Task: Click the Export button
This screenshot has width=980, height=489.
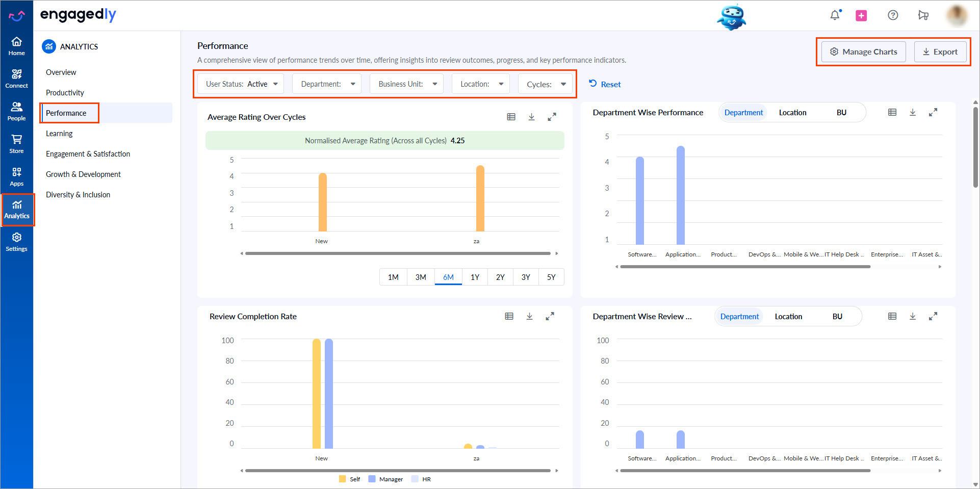Action: pyautogui.click(x=940, y=52)
